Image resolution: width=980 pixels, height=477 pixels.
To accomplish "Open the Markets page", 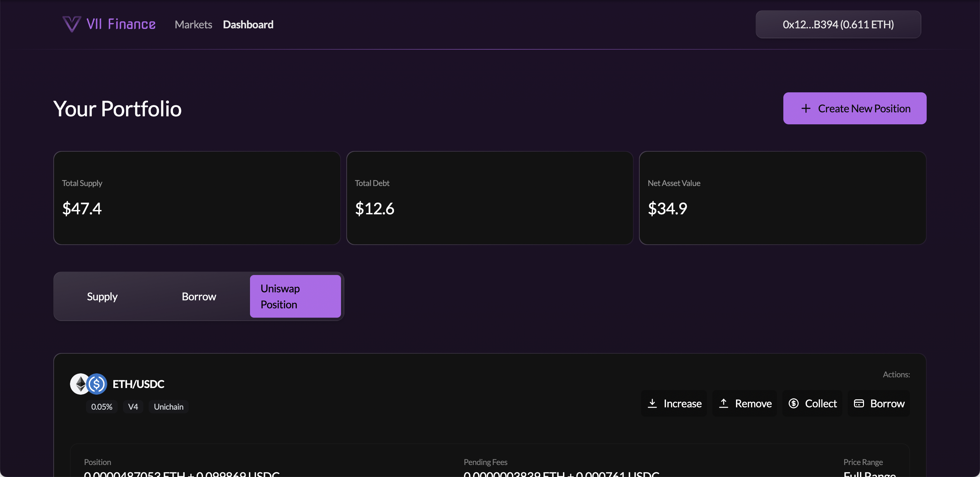I will (x=193, y=24).
